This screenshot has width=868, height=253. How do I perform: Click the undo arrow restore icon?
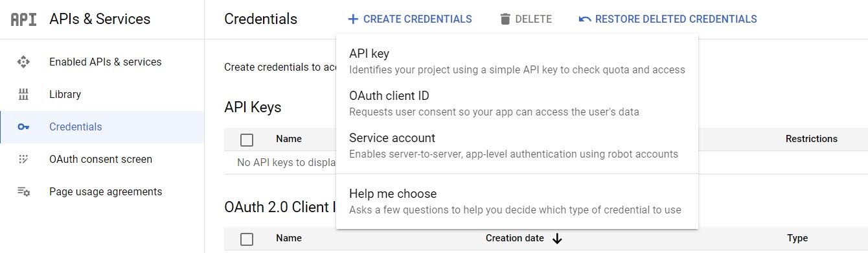click(585, 19)
